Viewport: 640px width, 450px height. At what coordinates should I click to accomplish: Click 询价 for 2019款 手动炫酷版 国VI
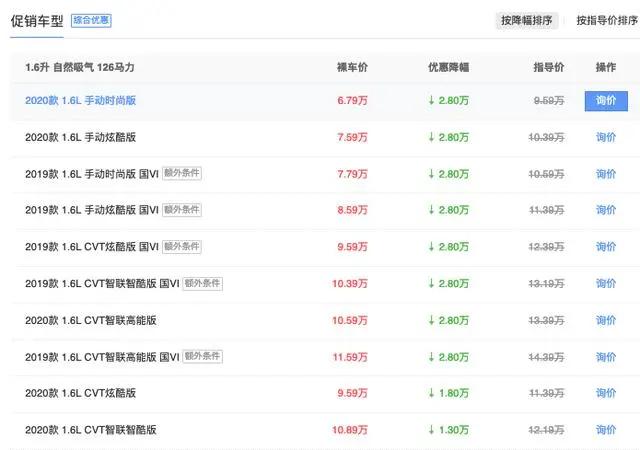(x=606, y=210)
